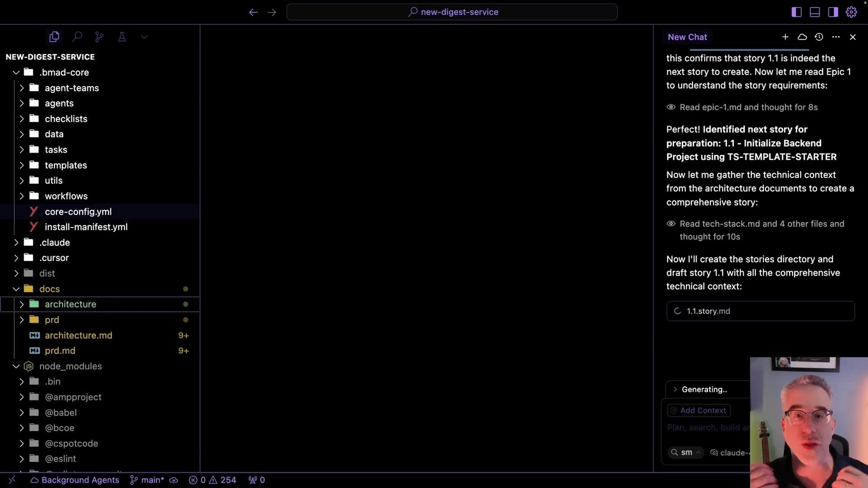
Task: Select the New Chat tab
Action: (x=687, y=37)
